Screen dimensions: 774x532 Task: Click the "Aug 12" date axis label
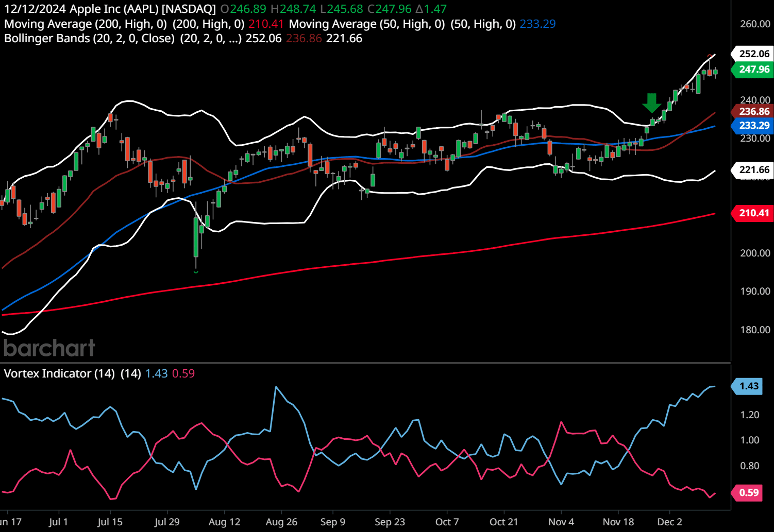[x=224, y=522]
